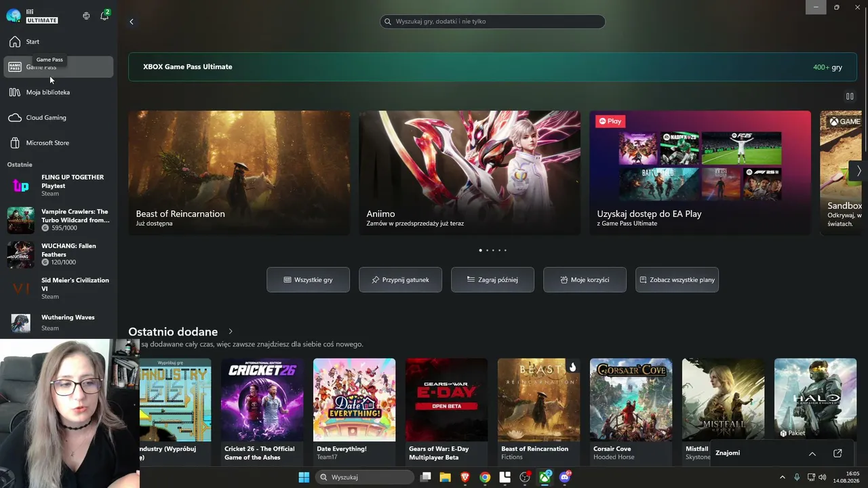Show hidden system tray icons
Viewport: 868px width, 488px height.
coord(782,477)
